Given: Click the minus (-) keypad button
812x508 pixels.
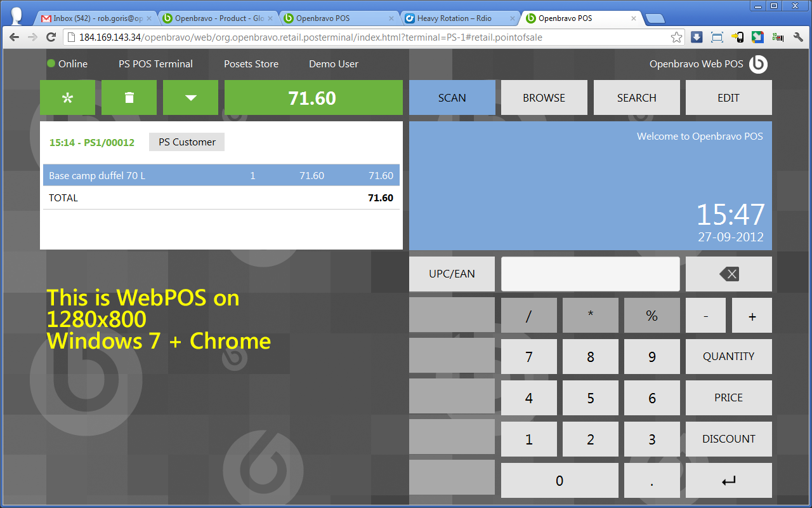Looking at the screenshot, I should (706, 316).
